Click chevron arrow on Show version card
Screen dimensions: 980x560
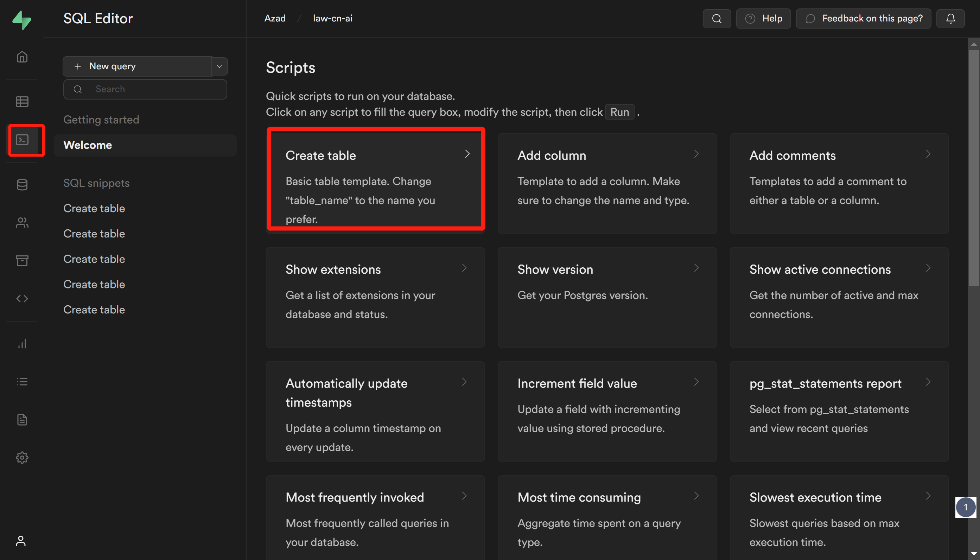coord(696,268)
